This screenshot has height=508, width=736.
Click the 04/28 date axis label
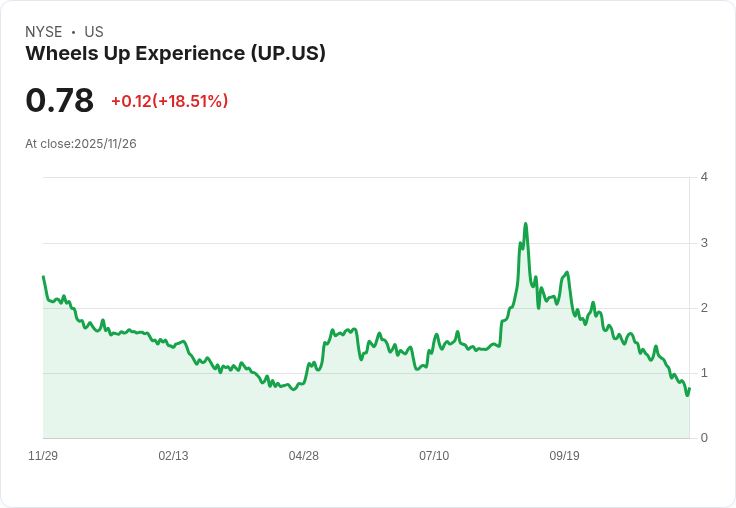[x=303, y=456]
